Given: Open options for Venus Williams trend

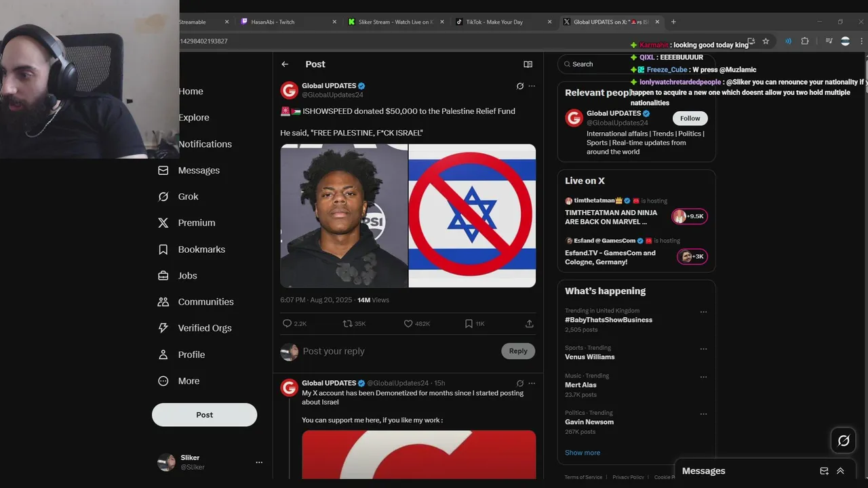Looking at the screenshot, I should [703, 349].
